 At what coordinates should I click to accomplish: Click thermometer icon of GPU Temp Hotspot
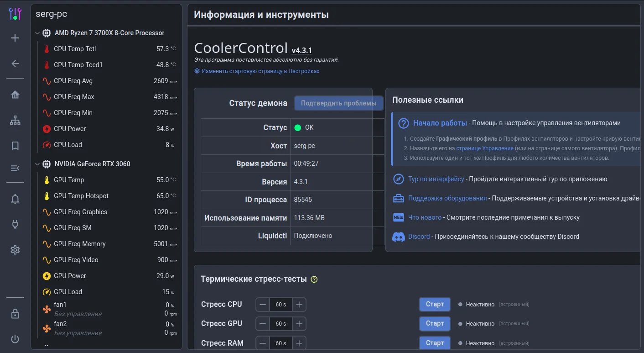click(x=47, y=196)
